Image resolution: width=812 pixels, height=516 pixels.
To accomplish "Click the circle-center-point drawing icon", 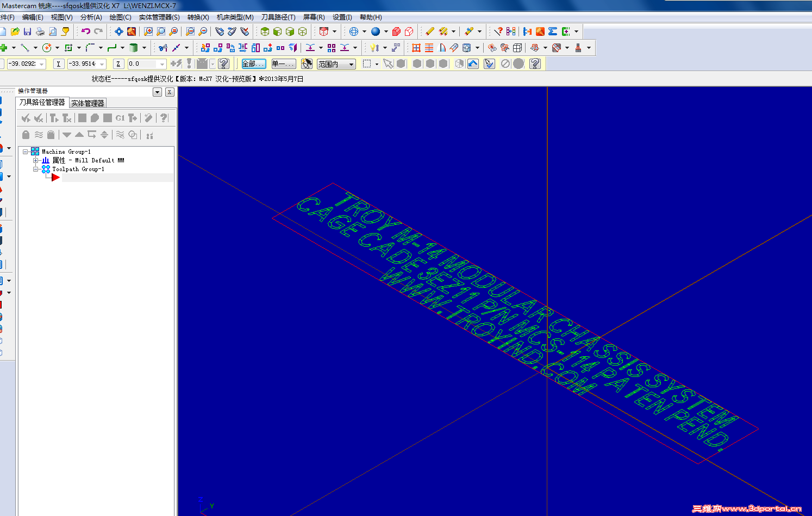I will pyautogui.click(x=47, y=48).
